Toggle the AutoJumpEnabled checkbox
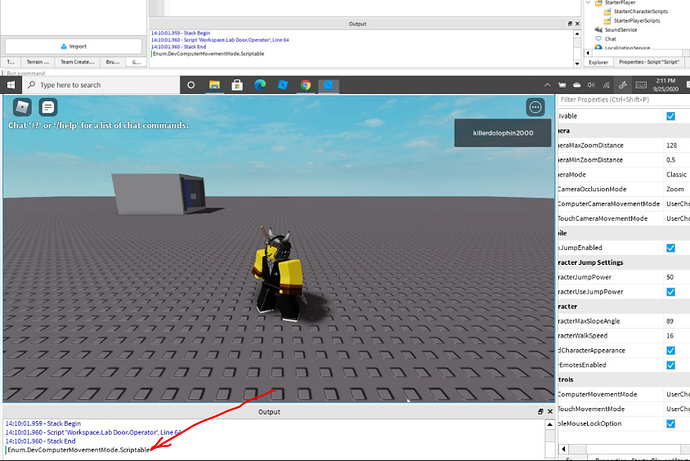 coord(671,248)
